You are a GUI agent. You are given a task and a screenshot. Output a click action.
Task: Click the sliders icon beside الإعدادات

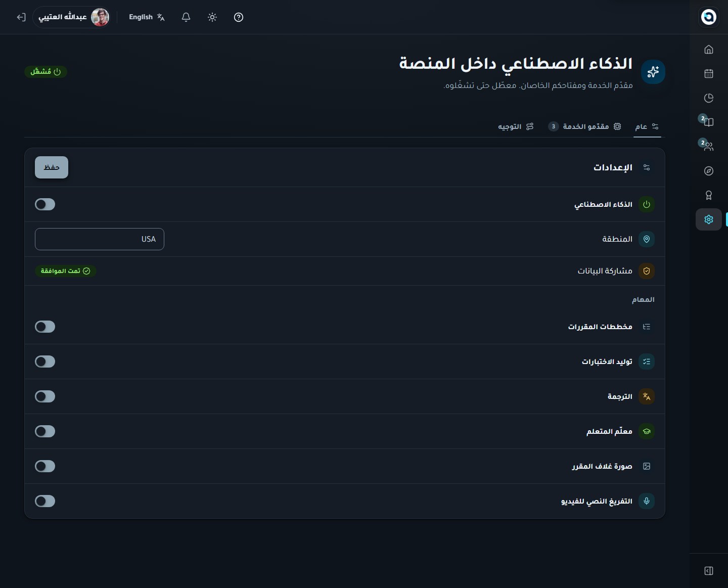point(647,167)
